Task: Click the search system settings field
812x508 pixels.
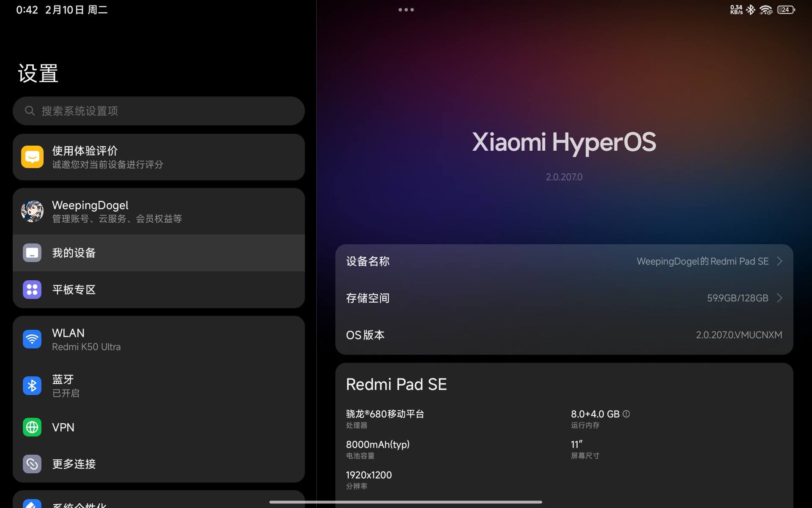Action: [x=159, y=111]
